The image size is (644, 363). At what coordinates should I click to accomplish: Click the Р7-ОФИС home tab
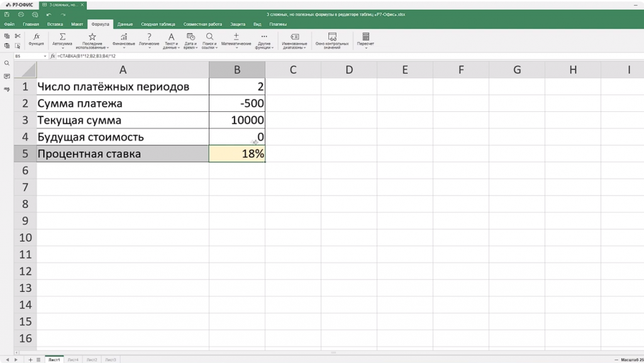[x=19, y=5]
